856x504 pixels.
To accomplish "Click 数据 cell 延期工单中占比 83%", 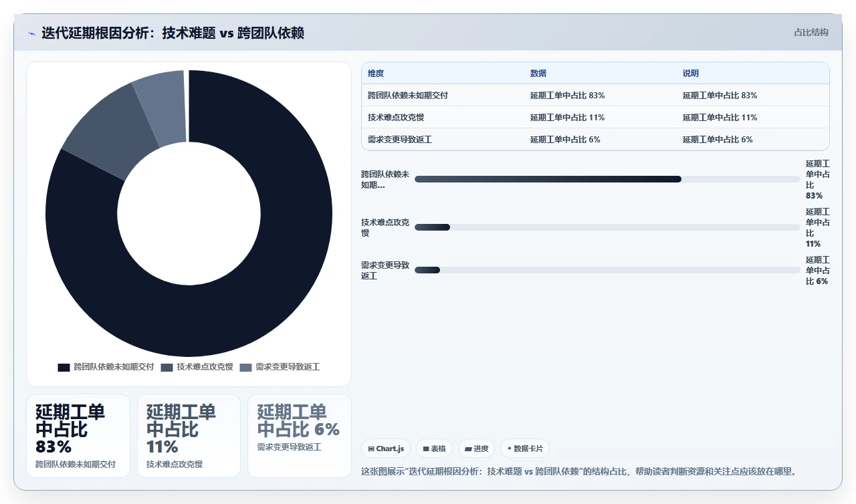I will click(567, 96).
